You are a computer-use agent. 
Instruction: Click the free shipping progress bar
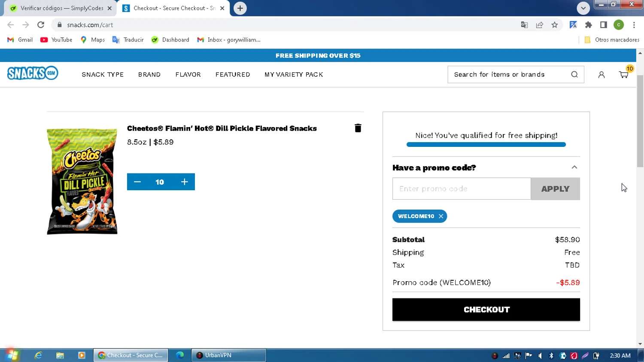pos(486,145)
